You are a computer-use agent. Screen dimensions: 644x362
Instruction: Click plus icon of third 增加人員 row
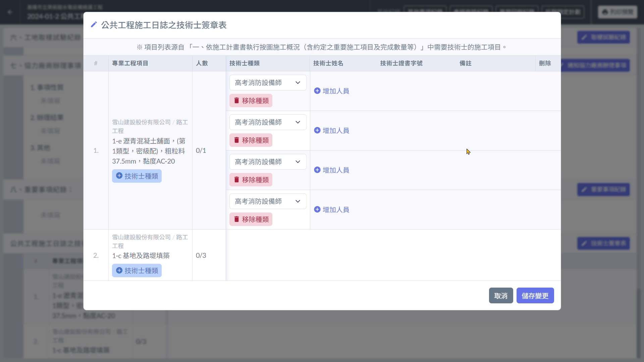point(317,170)
